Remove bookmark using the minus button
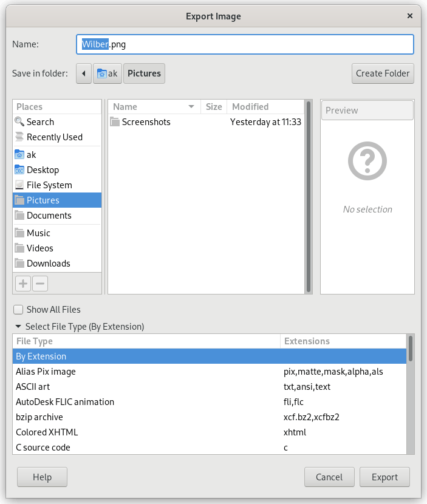The image size is (427, 504). click(x=39, y=283)
